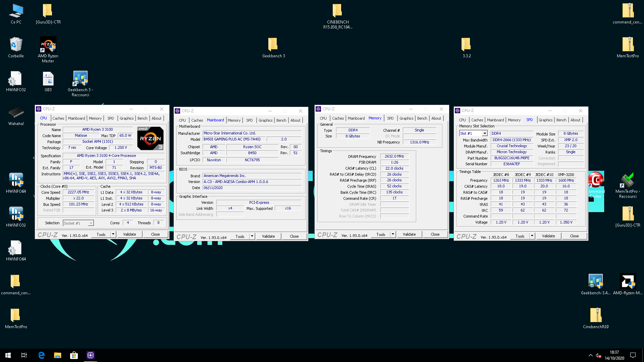Open the notification center icon

point(633,355)
